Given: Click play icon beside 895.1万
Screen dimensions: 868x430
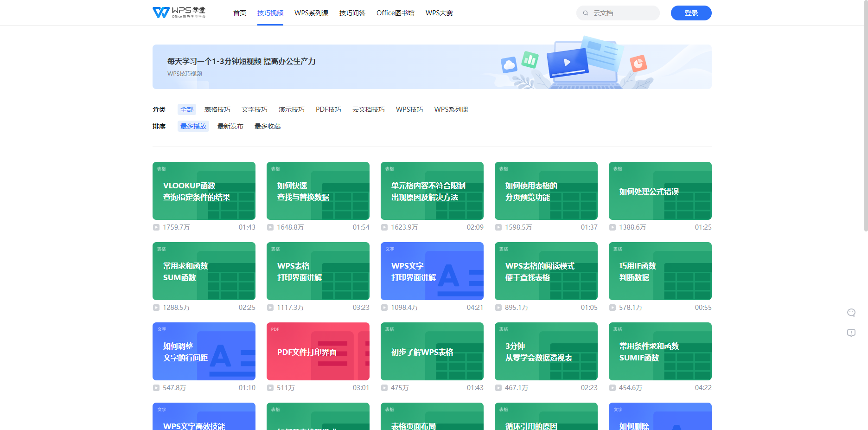Looking at the screenshot, I should coord(498,308).
